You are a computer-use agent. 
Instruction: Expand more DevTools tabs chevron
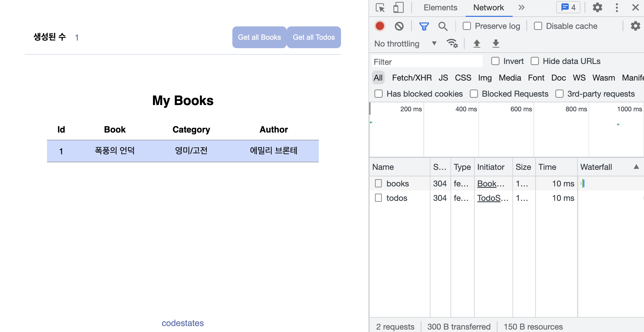(x=521, y=8)
